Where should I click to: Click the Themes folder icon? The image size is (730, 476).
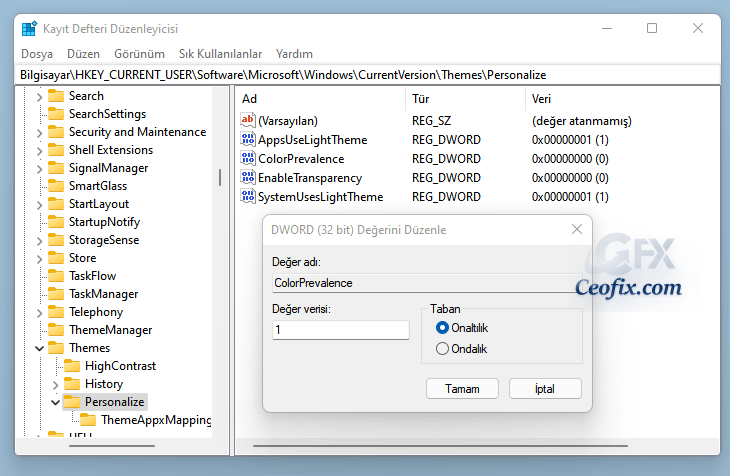click(x=56, y=348)
